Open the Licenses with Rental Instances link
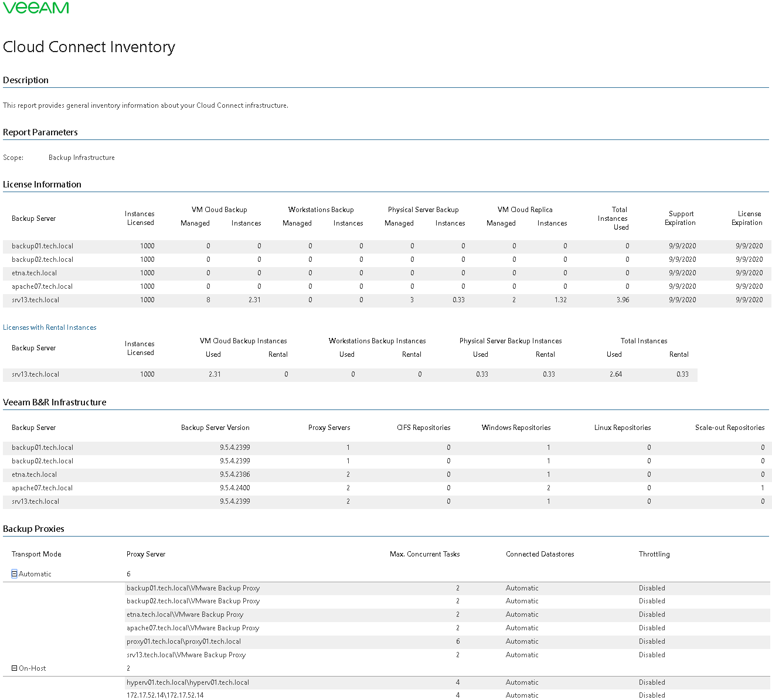The height and width of the screenshot is (700, 772). click(50, 327)
